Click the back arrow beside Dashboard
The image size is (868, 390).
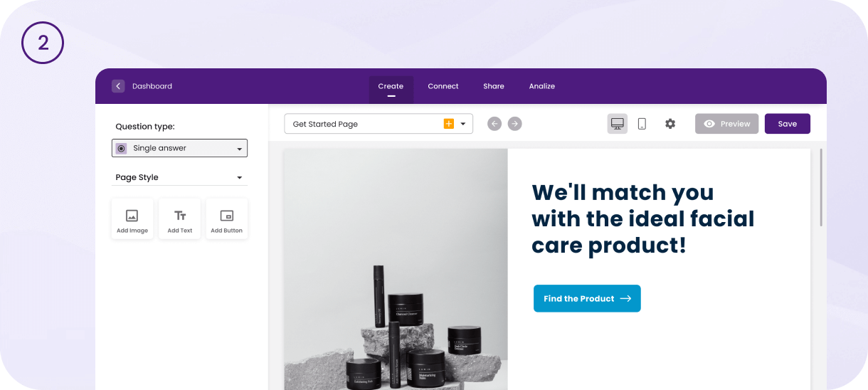click(x=118, y=86)
